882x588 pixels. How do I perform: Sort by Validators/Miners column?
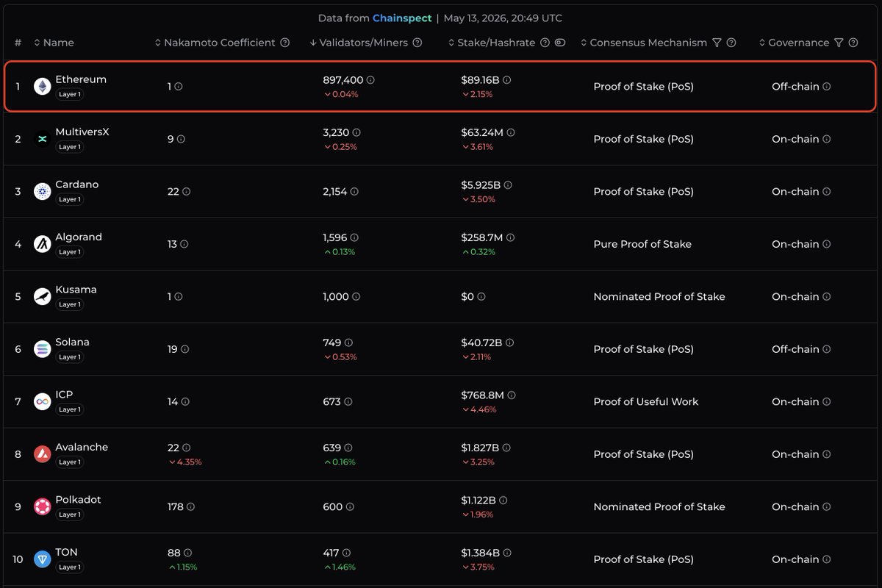pyautogui.click(x=359, y=43)
